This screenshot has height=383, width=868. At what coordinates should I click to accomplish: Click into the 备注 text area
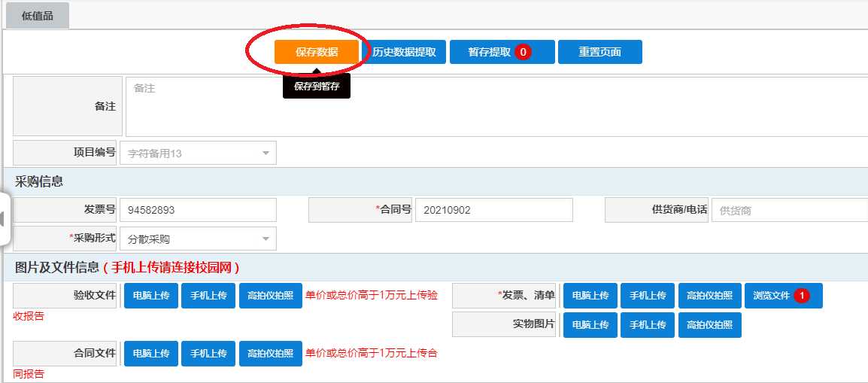pyautogui.click(x=496, y=105)
